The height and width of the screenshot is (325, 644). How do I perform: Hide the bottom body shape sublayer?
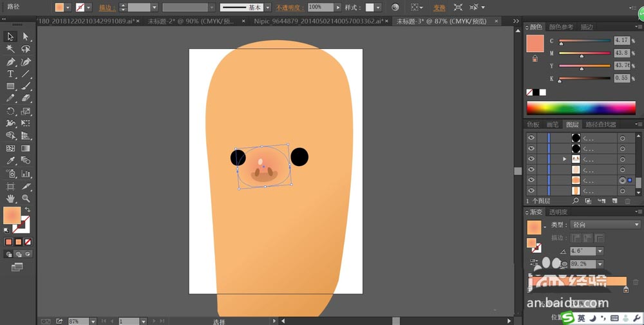(531, 190)
